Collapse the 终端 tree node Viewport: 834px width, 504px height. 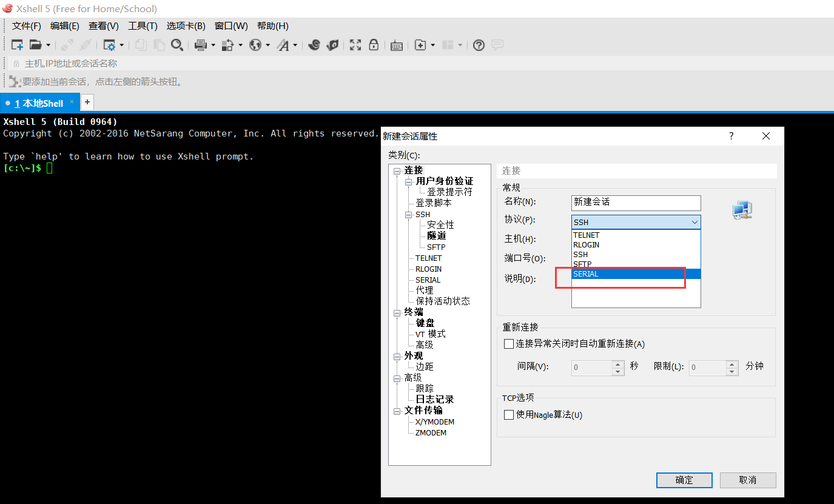397,312
